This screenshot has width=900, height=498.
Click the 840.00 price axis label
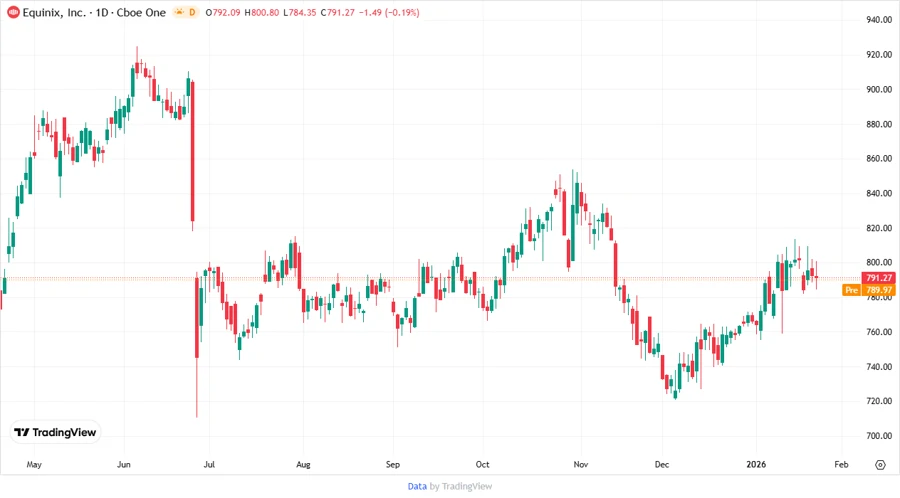(x=879, y=193)
